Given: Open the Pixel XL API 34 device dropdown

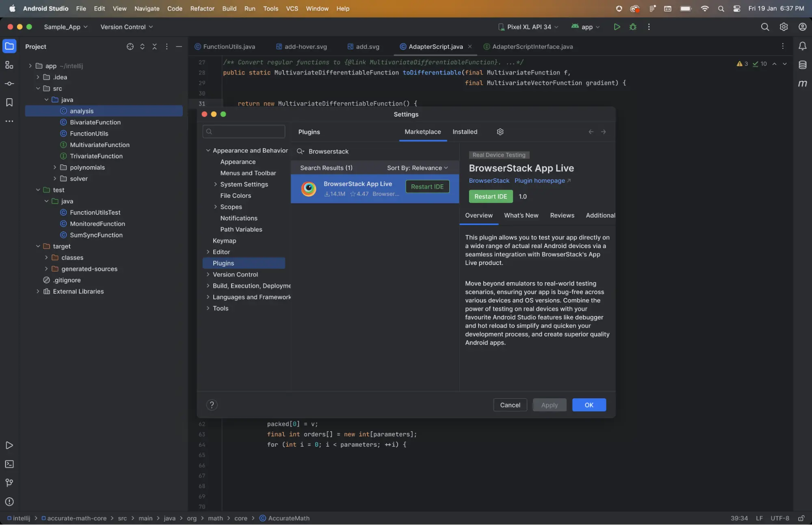Looking at the screenshot, I should [x=528, y=27].
